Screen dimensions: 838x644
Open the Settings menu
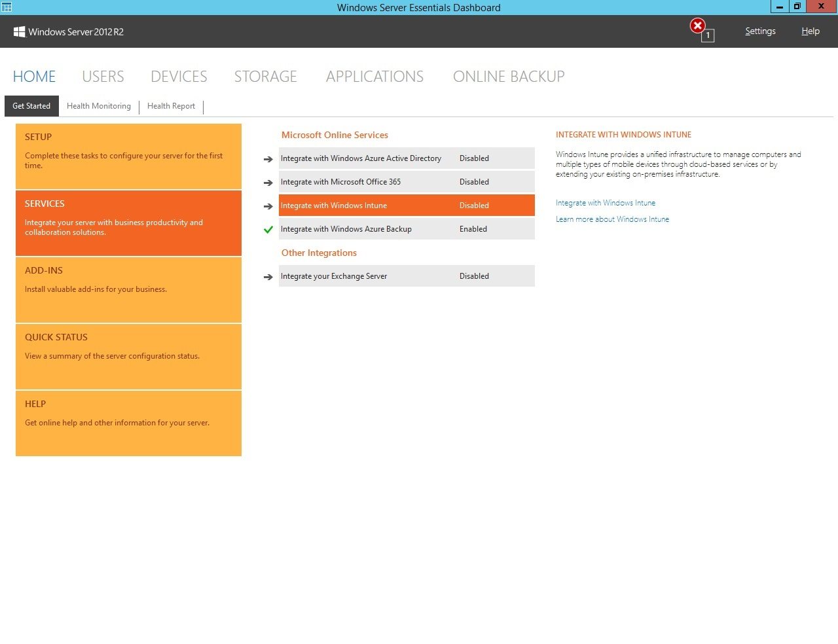760,31
